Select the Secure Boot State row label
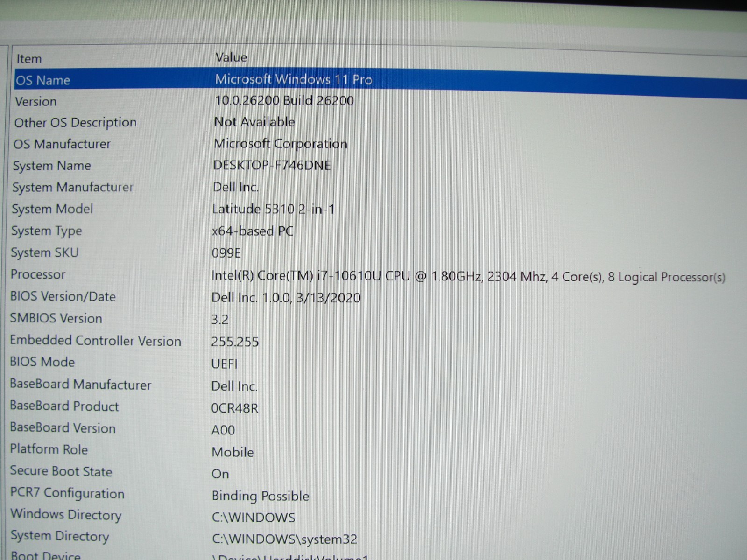This screenshot has width=747, height=560. click(61, 471)
